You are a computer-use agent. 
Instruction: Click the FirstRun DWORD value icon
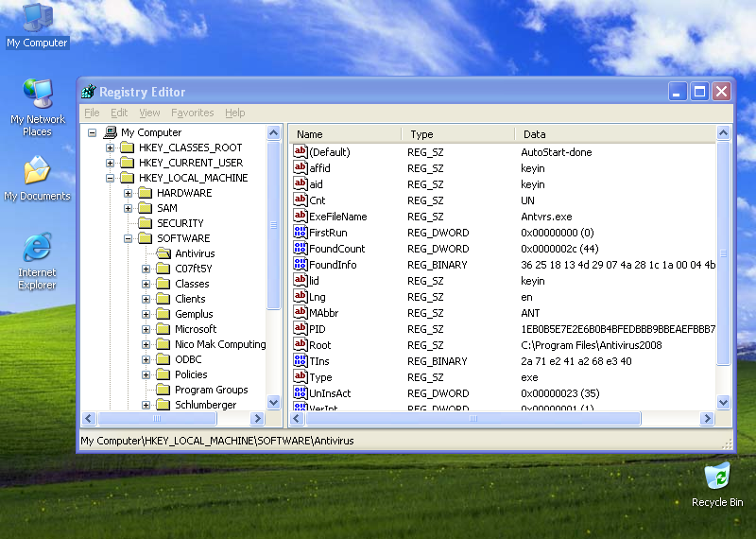pyautogui.click(x=301, y=233)
